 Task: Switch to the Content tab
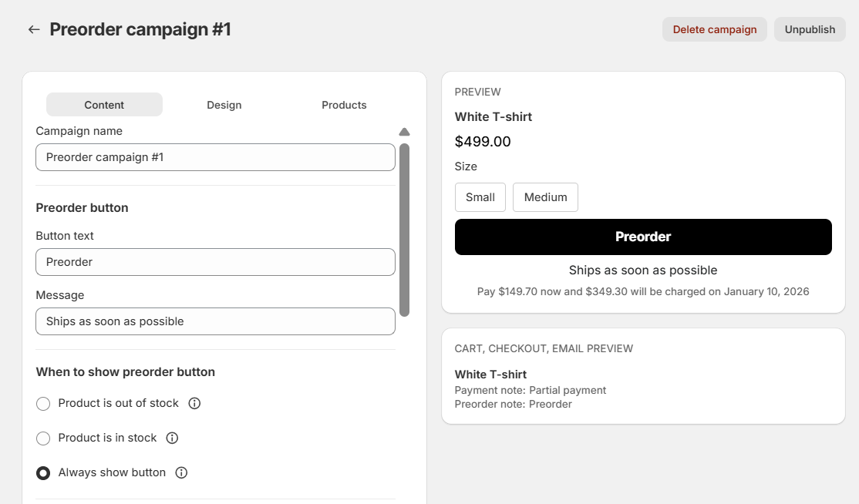pyautogui.click(x=104, y=105)
